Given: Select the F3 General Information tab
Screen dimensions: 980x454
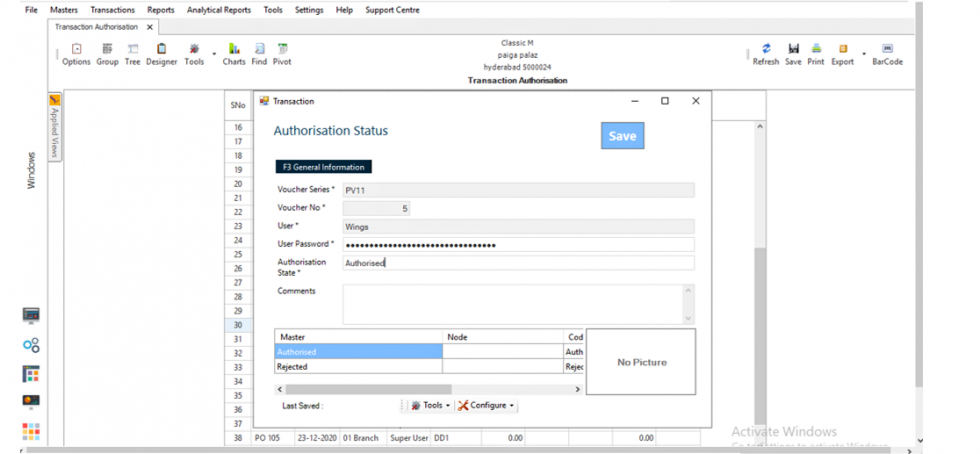Looking at the screenshot, I should (323, 167).
